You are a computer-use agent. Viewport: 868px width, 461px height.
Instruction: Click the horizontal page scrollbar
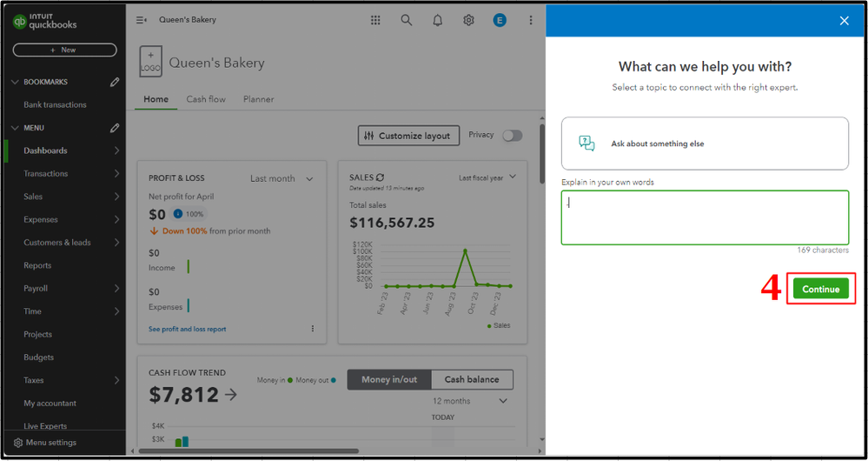(x=248, y=451)
